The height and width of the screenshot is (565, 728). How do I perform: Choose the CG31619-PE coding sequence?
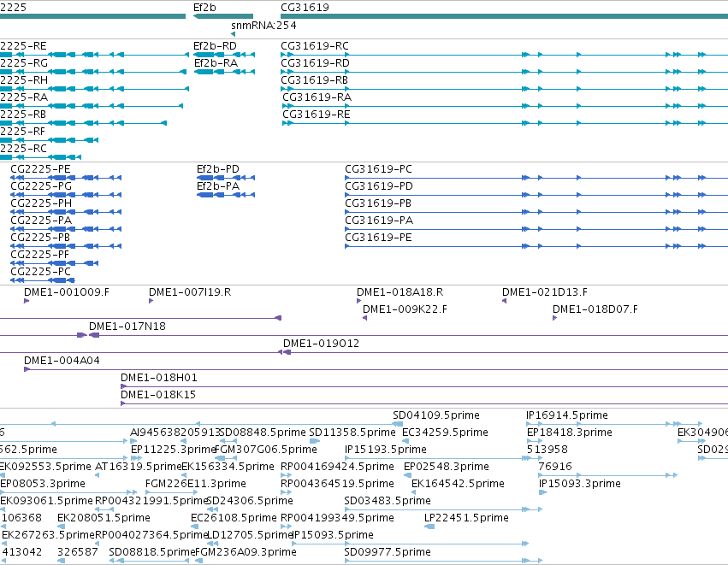(x=378, y=238)
